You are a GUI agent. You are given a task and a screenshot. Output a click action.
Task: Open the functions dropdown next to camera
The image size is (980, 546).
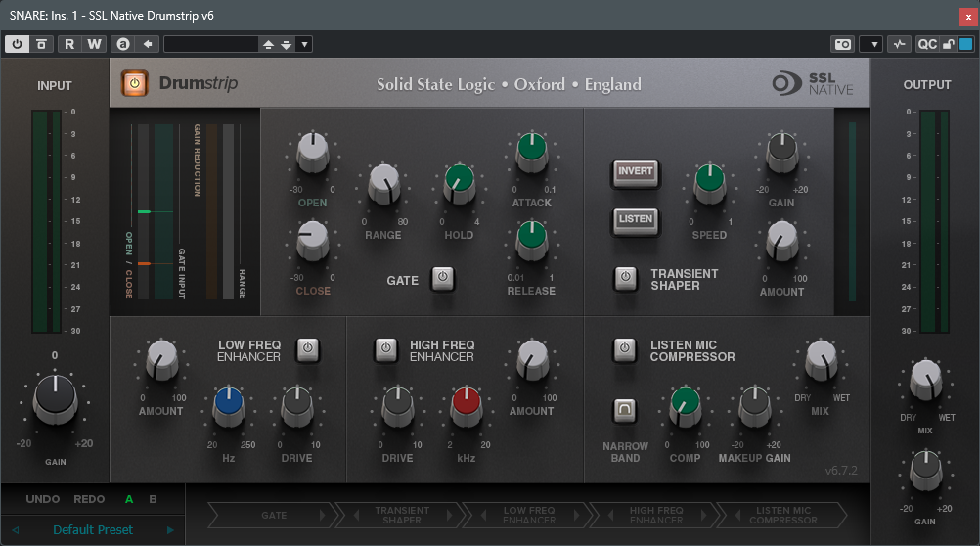[x=870, y=44]
